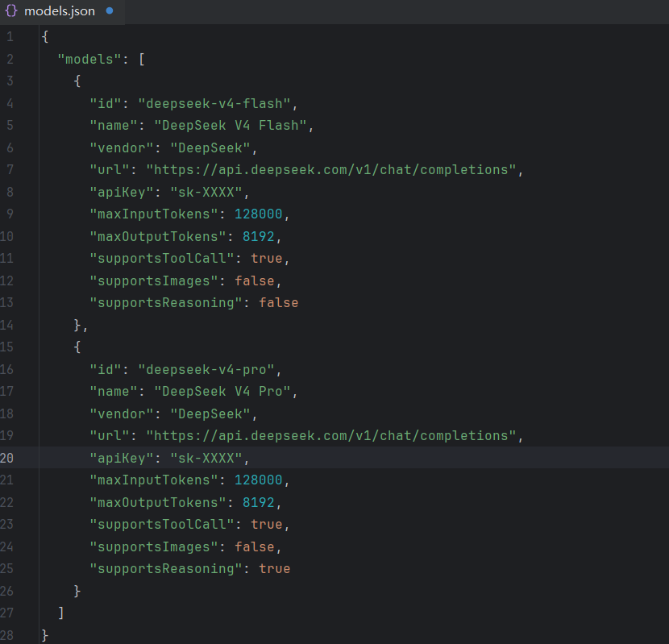Click the apiKey value on highlighted line 20
Image resolution: width=669 pixels, height=644 pixels.
[206, 458]
